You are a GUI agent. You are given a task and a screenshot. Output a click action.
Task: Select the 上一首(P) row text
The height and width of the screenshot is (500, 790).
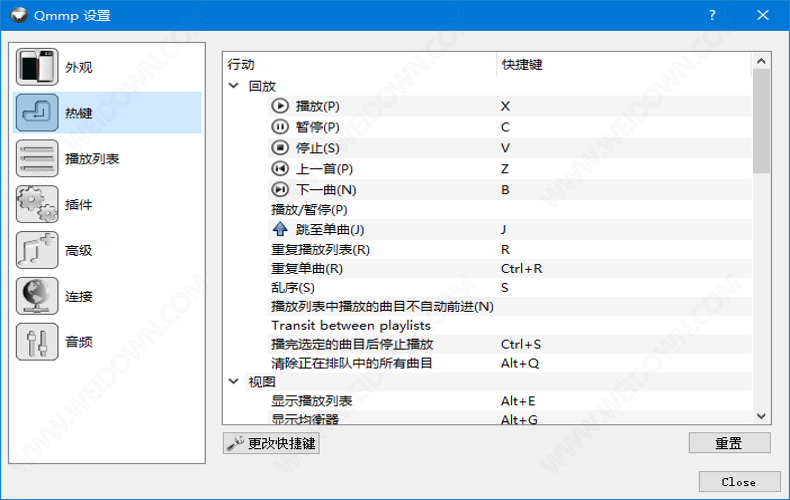click(x=324, y=169)
